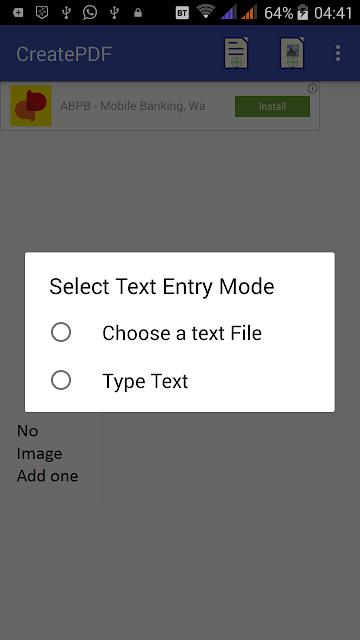Image resolution: width=360 pixels, height=640 pixels.
Task: Tap the ABPB app logo thumbnail
Action: pos(31,106)
